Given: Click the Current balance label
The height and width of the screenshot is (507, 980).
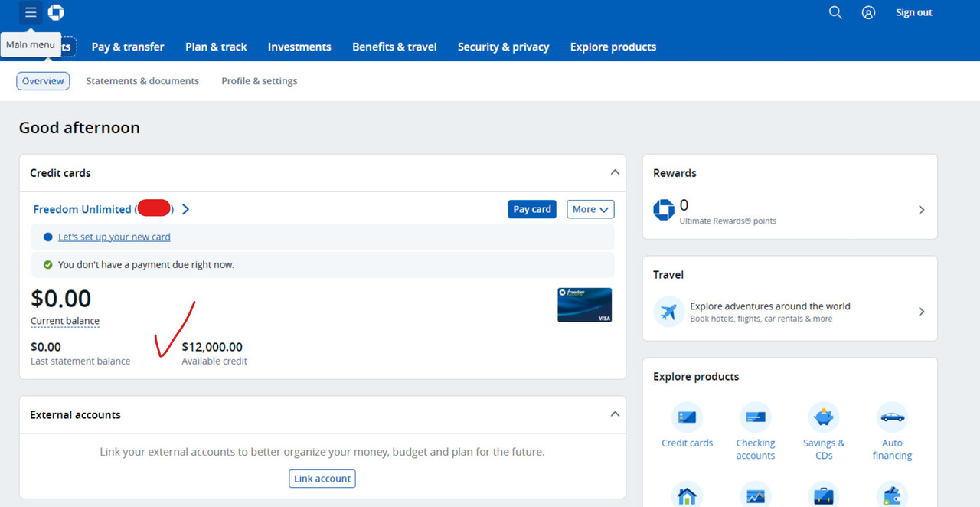Looking at the screenshot, I should (65, 321).
